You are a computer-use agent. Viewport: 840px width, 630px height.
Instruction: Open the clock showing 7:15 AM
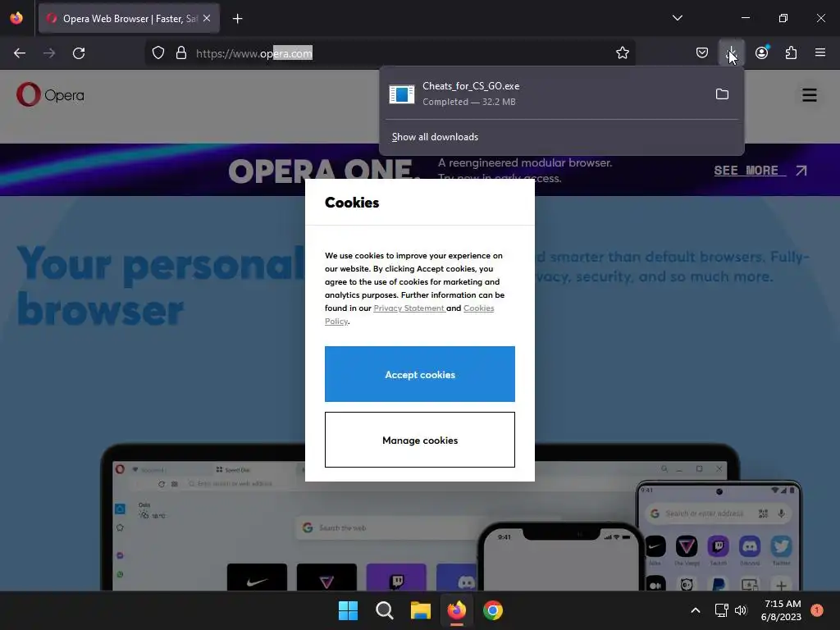pyautogui.click(x=782, y=610)
